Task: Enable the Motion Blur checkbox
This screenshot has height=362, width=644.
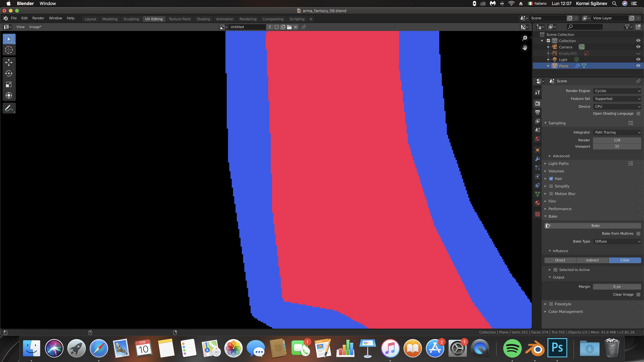Action: [551, 194]
